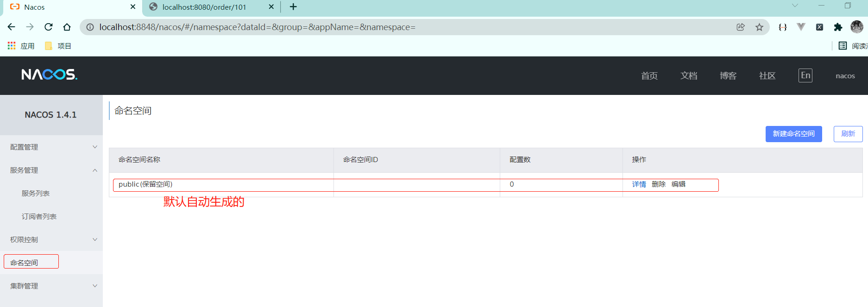Click 删除 for the public namespace
Screen dimensions: 868x307
coord(659,184)
